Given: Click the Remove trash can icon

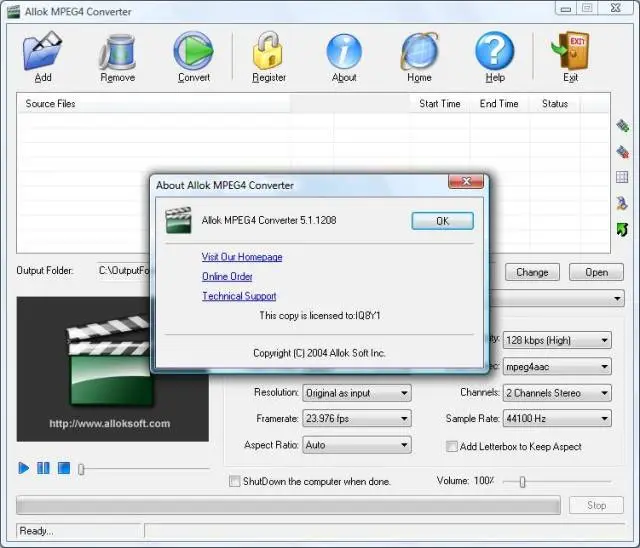Looking at the screenshot, I should point(118,51).
